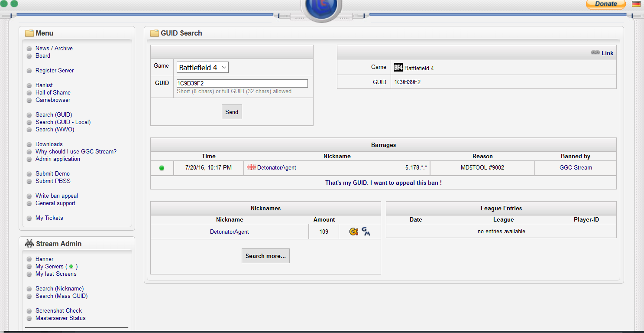This screenshot has width=644, height=333.
Task: Open Search (GUID - Local) menu item
Action: [x=63, y=122]
